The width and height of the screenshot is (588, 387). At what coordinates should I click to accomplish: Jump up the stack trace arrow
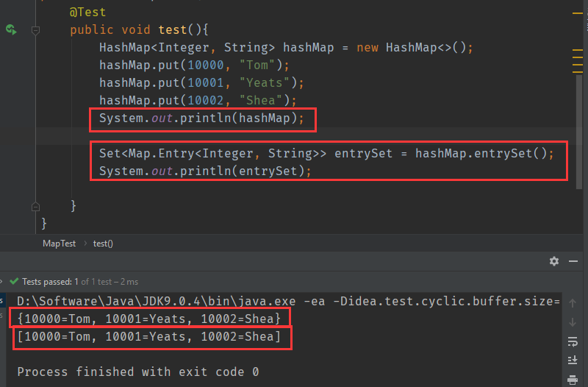(573, 303)
